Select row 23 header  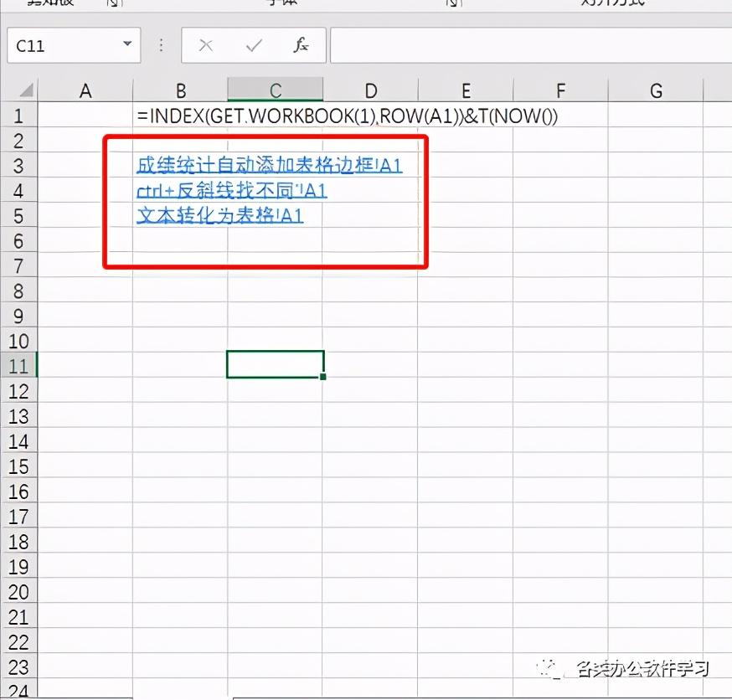click(18, 667)
